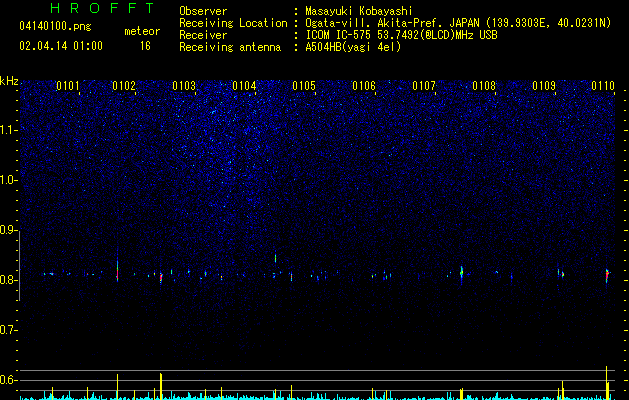This screenshot has height=400, width=629.
Task: Click the kHz axis unit label
Action: coord(9,81)
